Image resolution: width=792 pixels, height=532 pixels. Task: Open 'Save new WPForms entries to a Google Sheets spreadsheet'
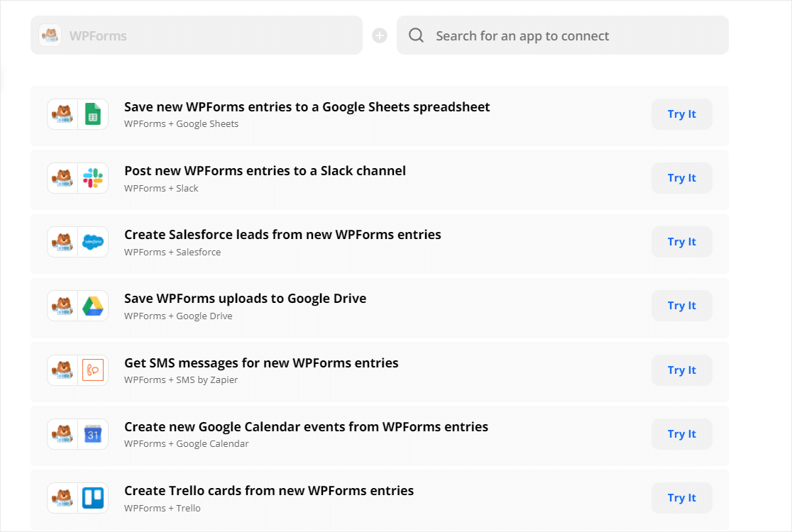point(307,107)
